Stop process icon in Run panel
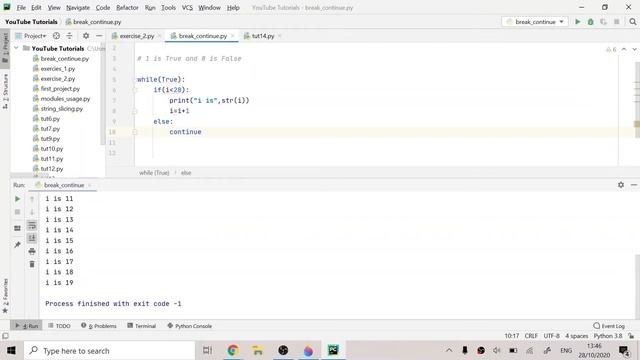 18,212
